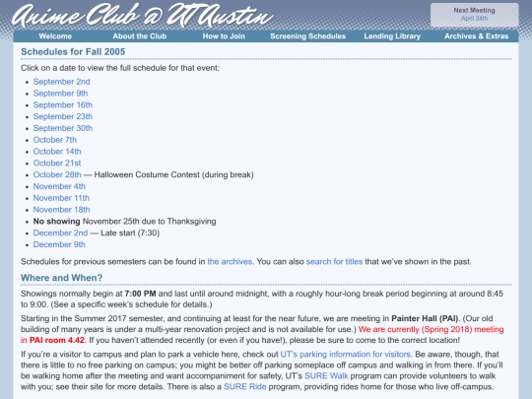Click the 'Next Meeting' label
Viewport: 532px width, 399px height.
pyautogui.click(x=474, y=11)
